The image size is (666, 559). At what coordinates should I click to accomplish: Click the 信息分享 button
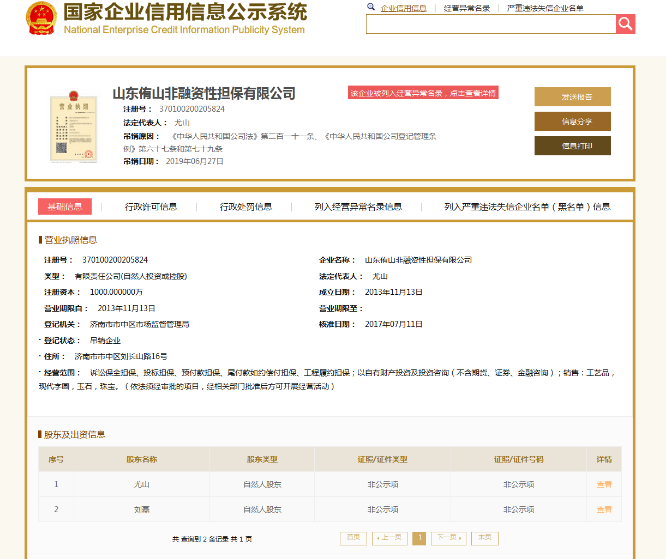click(573, 121)
